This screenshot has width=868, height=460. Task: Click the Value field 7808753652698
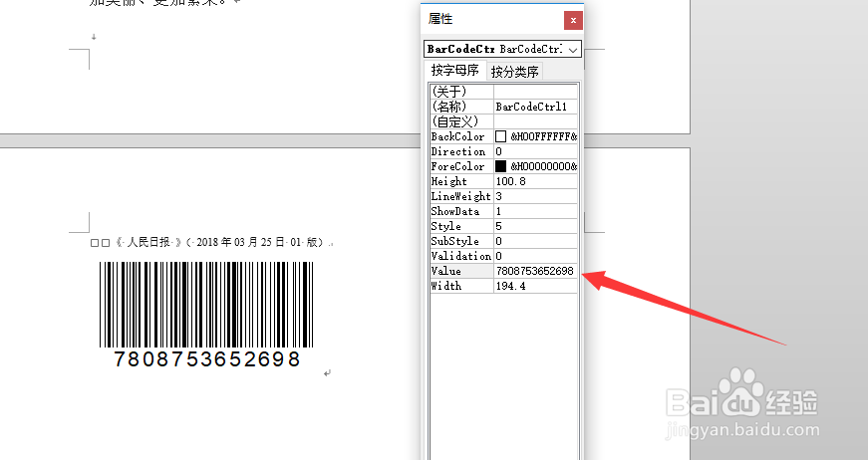[x=535, y=271]
